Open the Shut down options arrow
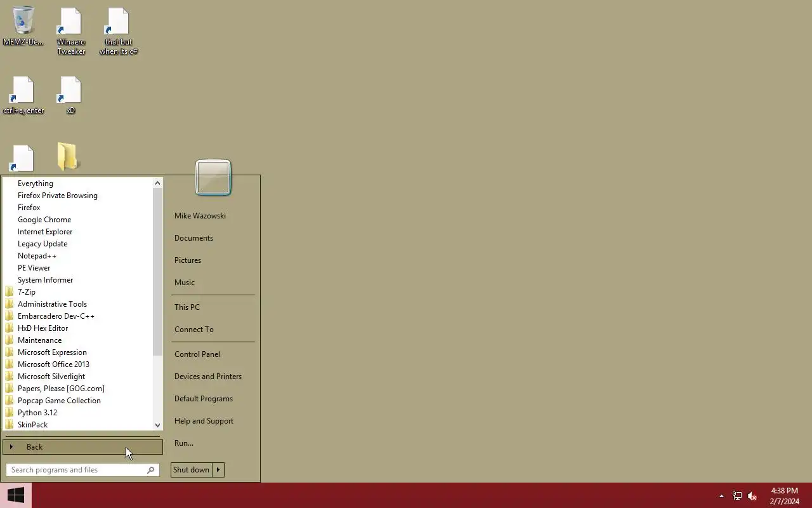 218,470
